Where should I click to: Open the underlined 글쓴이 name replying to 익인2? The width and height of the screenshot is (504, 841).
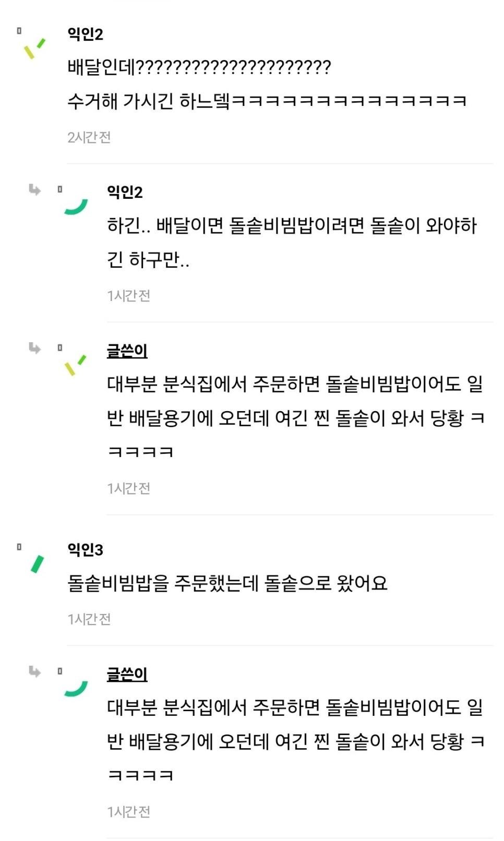pos(127,351)
